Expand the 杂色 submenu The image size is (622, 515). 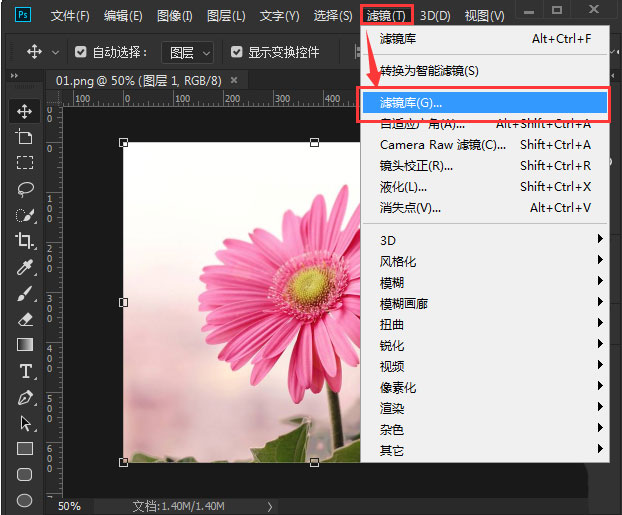coord(486,430)
